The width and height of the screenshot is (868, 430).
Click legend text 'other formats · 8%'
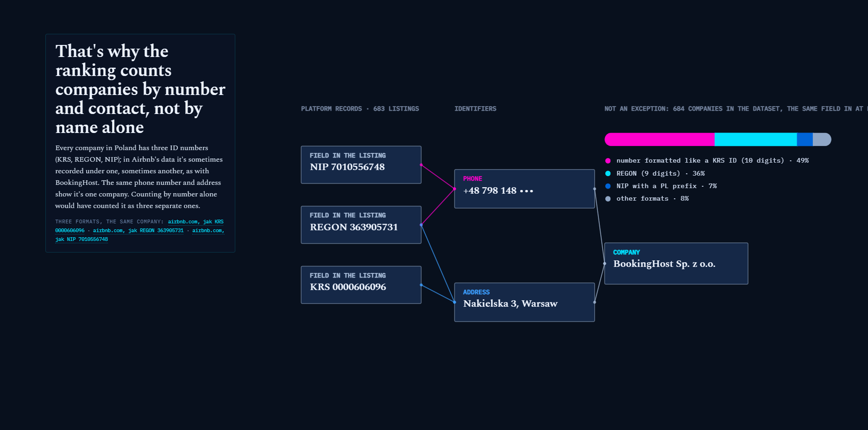pyautogui.click(x=653, y=198)
